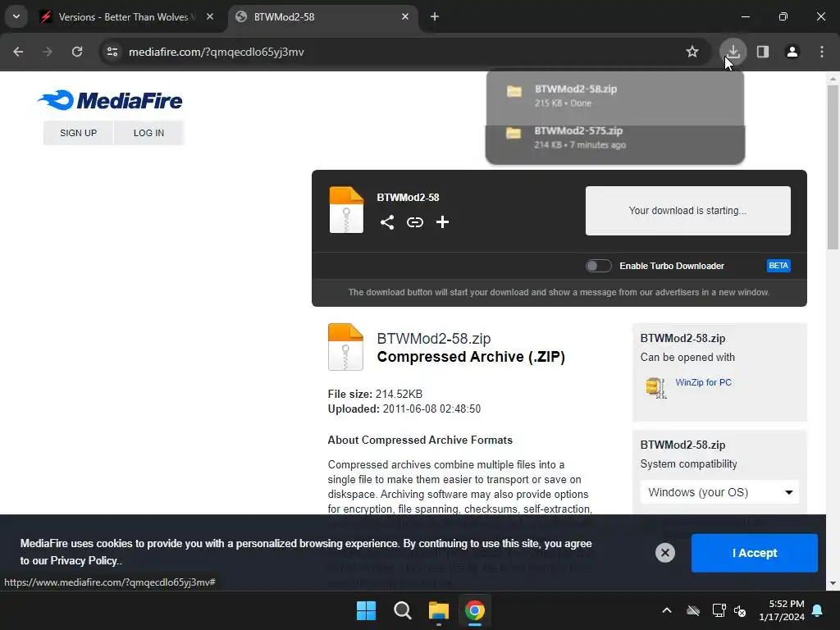The width and height of the screenshot is (840, 630).
Task: Click the System compatibility label
Action: (688, 464)
